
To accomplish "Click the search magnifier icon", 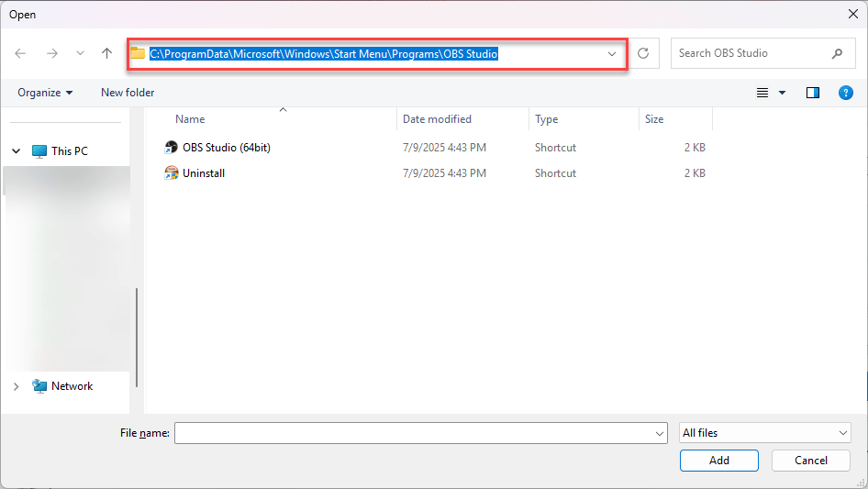I will pyautogui.click(x=837, y=53).
